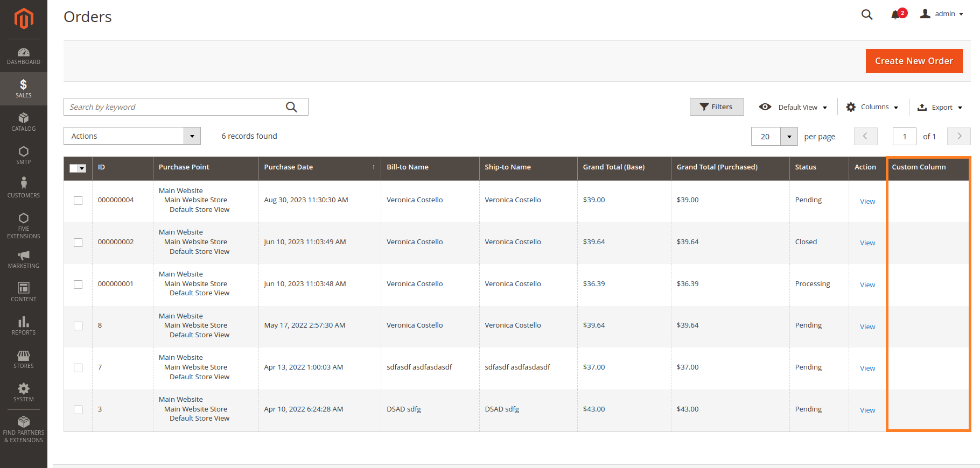Select checkbox for order 000000004
This screenshot has height=468, width=980.
point(78,201)
